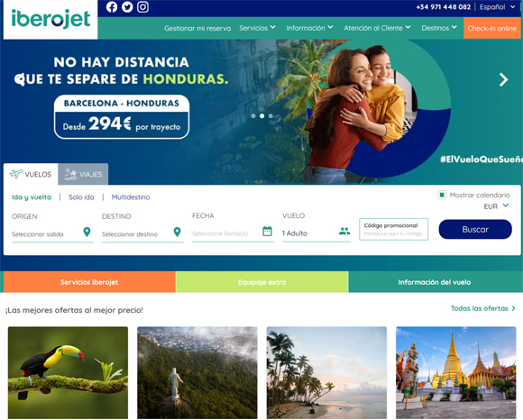The height and width of the screenshot is (420, 523).
Task: Choose the Multidestino trip option
Action: (x=131, y=197)
